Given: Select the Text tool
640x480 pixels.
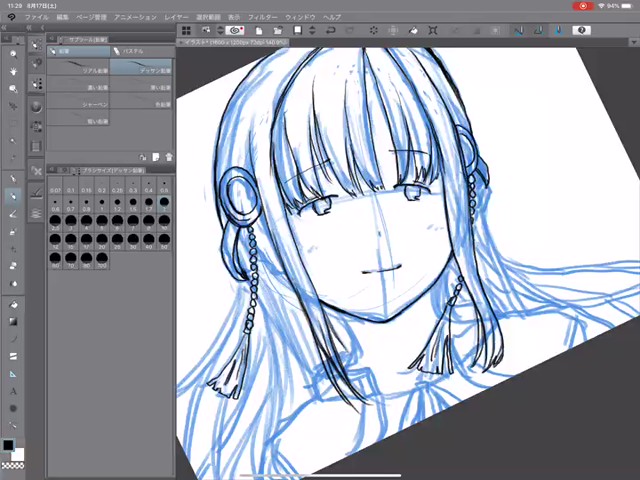Looking at the screenshot, I should [x=13, y=391].
